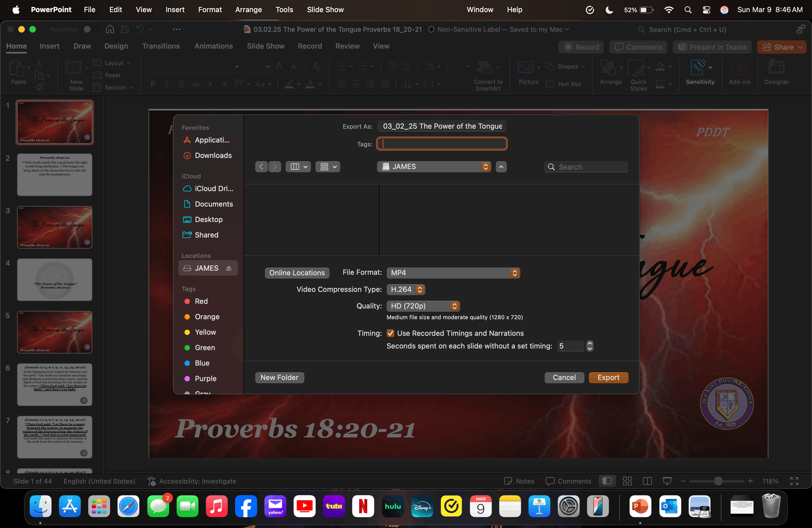Open the Reading View icon in status bar
The height and width of the screenshot is (528, 812).
[647, 481]
